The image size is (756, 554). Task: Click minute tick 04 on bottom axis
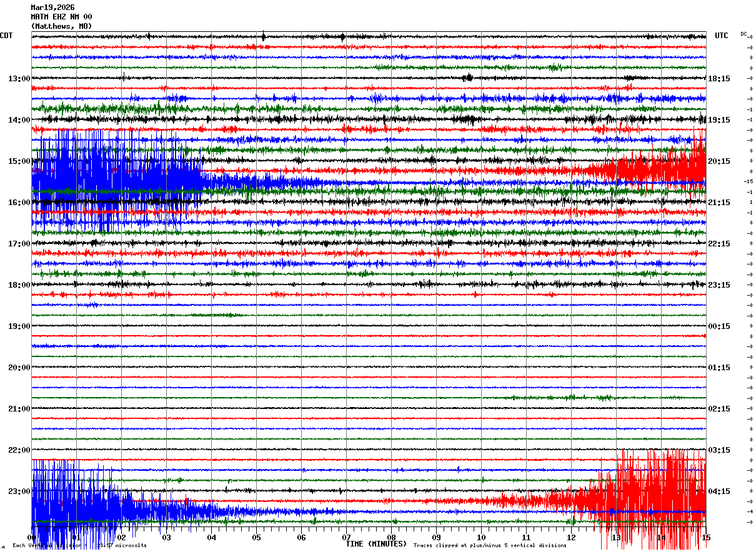[x=211, y=537]
